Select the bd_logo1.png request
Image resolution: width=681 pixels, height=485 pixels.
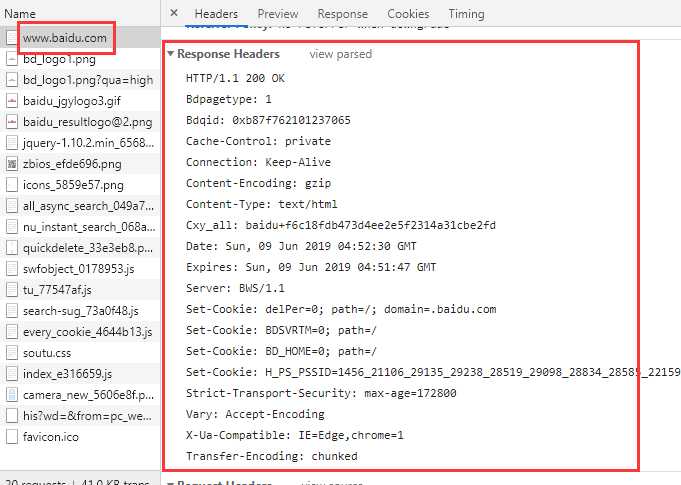click(59, 59)
